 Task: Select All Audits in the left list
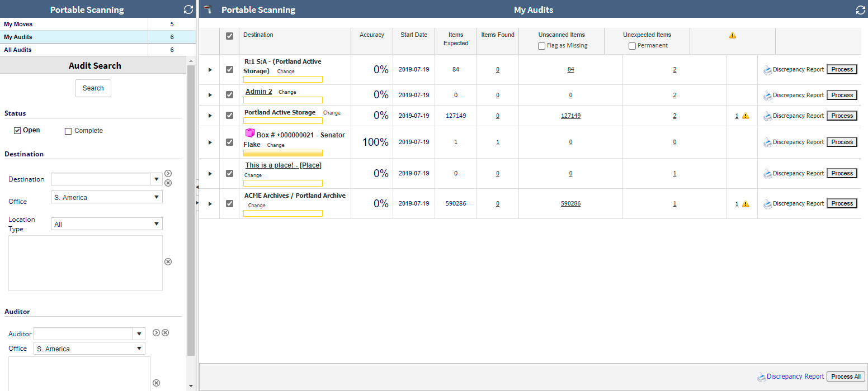98,50
